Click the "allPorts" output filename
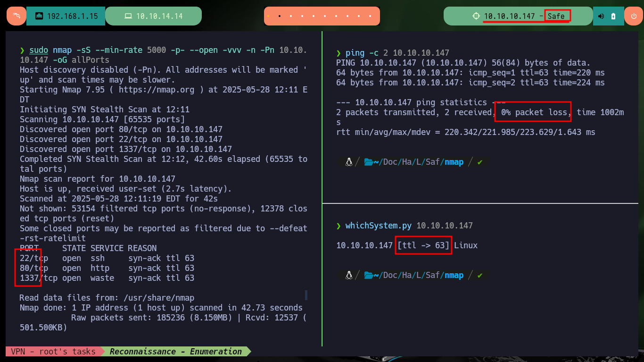The width and height of the screenshot is (644, 362). pos(91,60)
